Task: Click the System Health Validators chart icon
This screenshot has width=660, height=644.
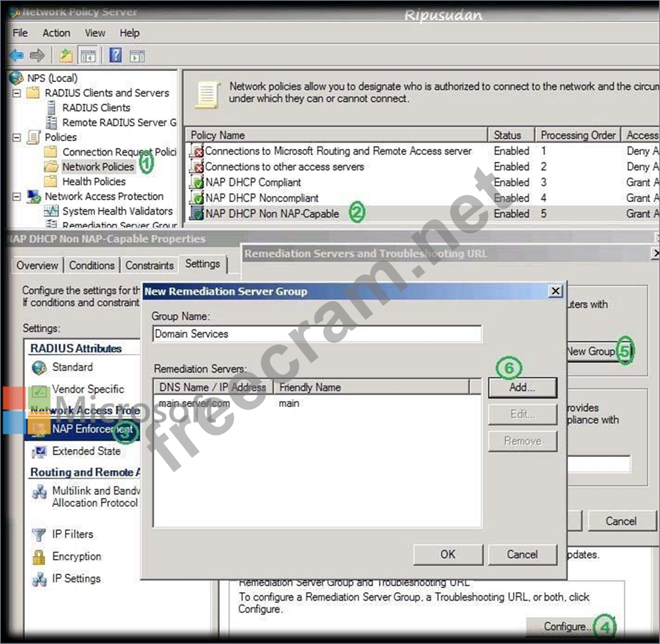Action: tap(51, 211)
